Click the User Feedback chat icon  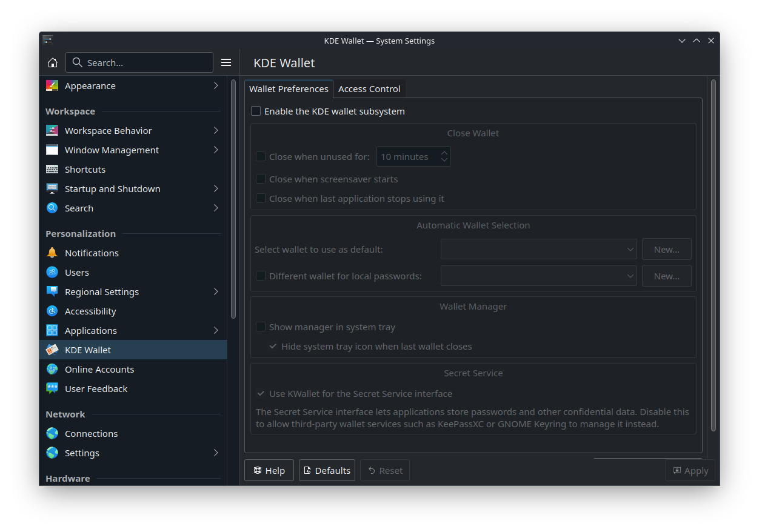[x=52, y=389]
